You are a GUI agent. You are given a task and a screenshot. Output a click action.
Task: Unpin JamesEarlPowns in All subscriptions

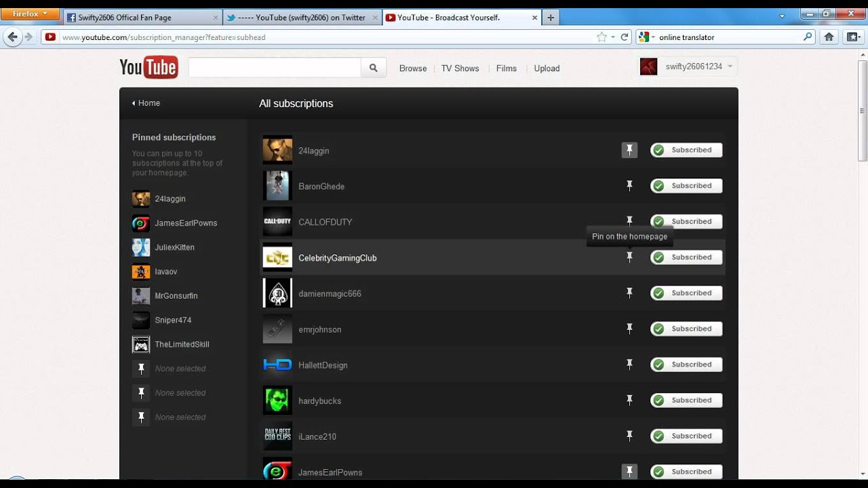[x=629, y=472]
